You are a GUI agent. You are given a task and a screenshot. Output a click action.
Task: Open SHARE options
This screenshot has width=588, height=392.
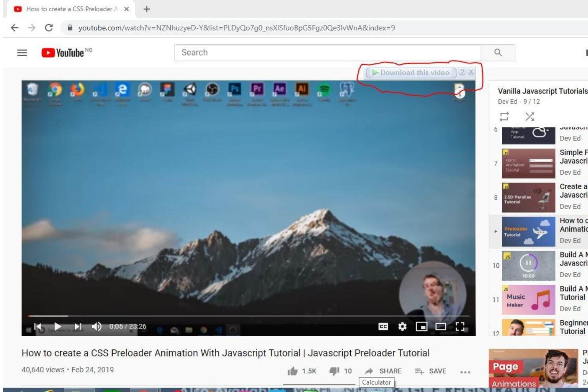[383, 371]
